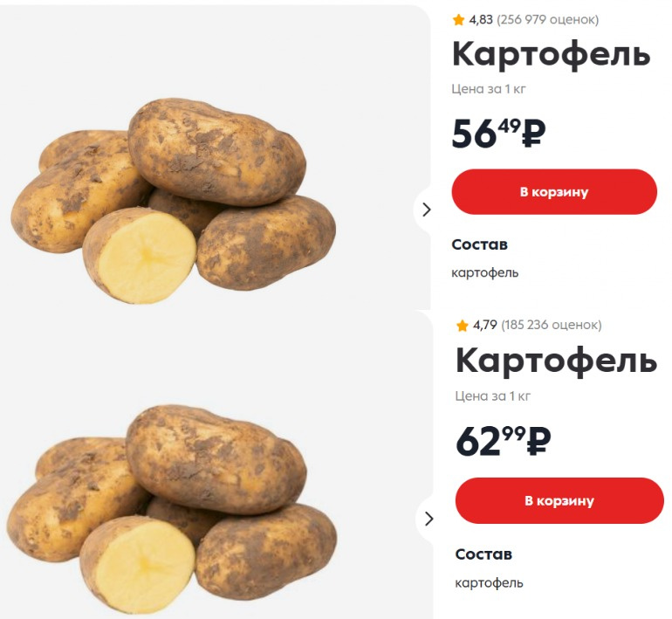This screenshot has width=672, height=619.
Task: Click the bottom Состав section heading
Action: point(483,554)
